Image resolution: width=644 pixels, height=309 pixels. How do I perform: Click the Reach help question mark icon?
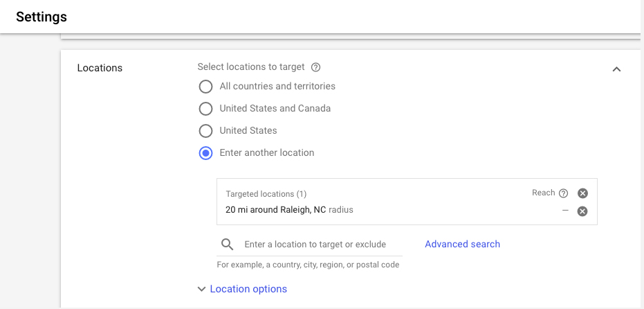(x=564, y=193)
